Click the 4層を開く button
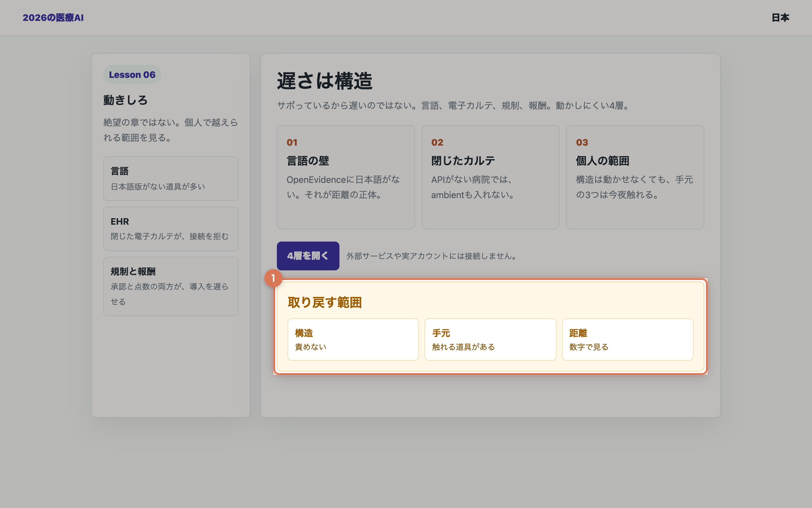The image size is (812, 508). pyautogui.click(x=308, y=256)
